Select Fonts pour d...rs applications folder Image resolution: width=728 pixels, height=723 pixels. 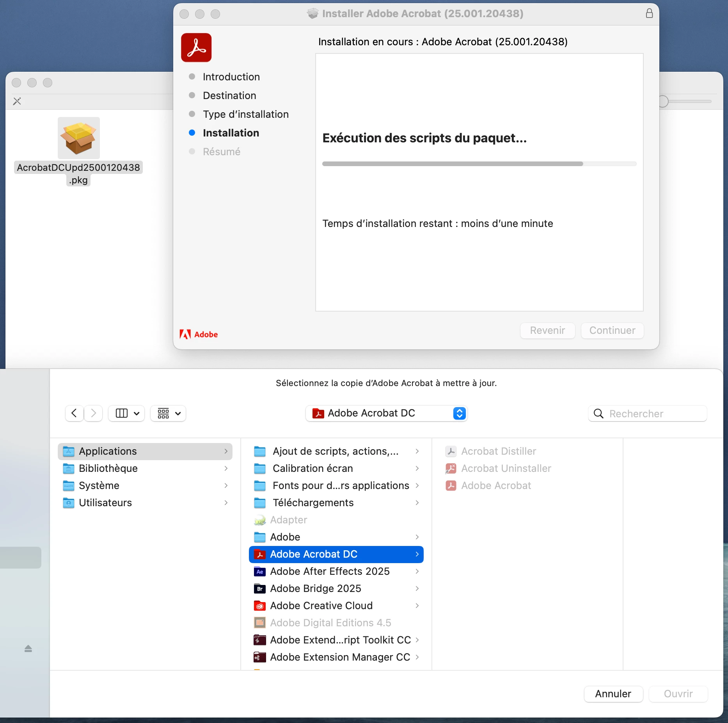click(x=336, y=486)
